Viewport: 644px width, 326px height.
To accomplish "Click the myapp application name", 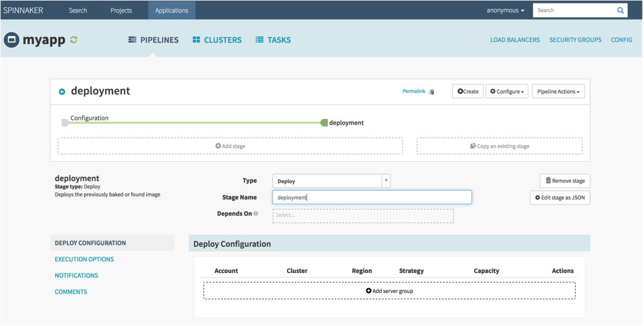I will click(x=44, y=40).
